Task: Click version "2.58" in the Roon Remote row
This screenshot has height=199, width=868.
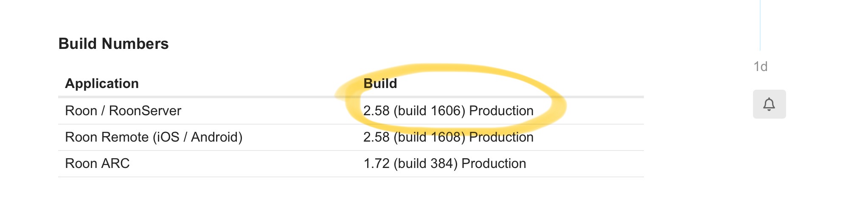Action: tap(376, 137)
